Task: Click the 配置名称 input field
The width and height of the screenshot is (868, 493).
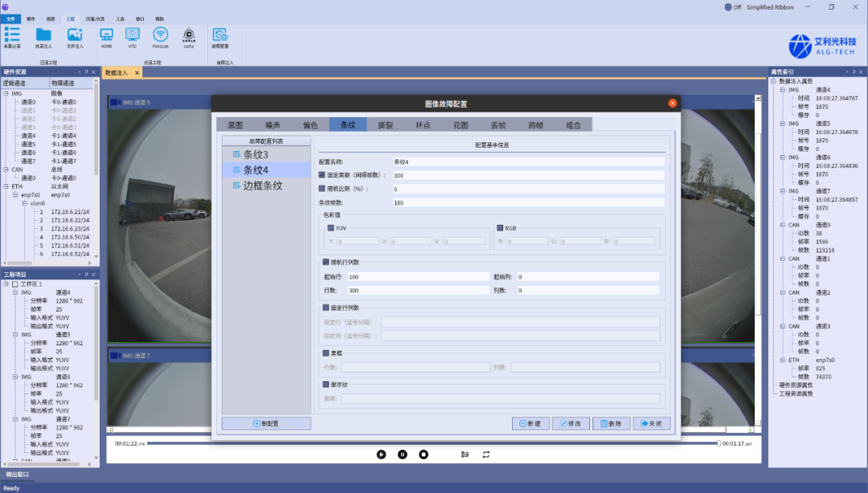Action: (x=529, y=161)
